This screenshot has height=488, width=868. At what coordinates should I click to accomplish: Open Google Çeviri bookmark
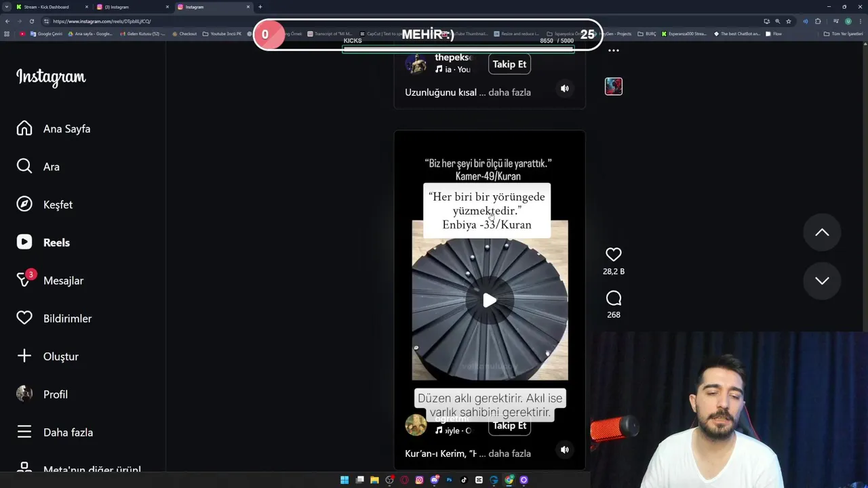[46, 34]
